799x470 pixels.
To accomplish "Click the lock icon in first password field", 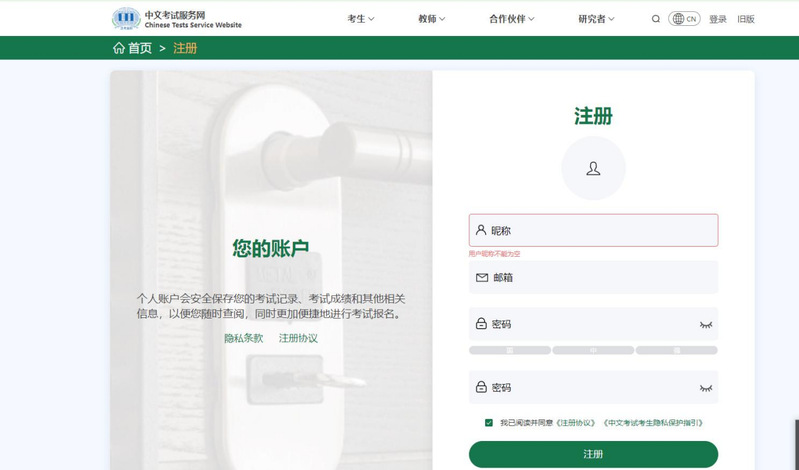I will click(481, 324).
